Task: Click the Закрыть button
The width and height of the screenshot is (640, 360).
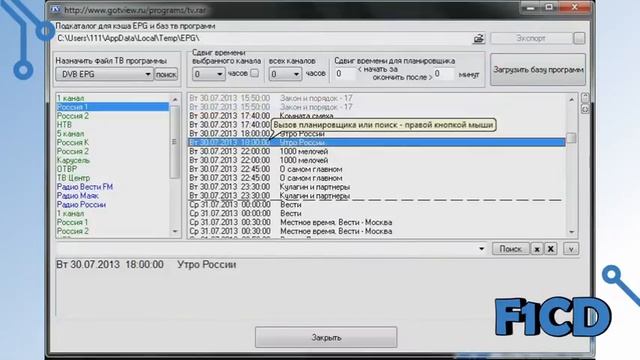Action: coord(326,338)
